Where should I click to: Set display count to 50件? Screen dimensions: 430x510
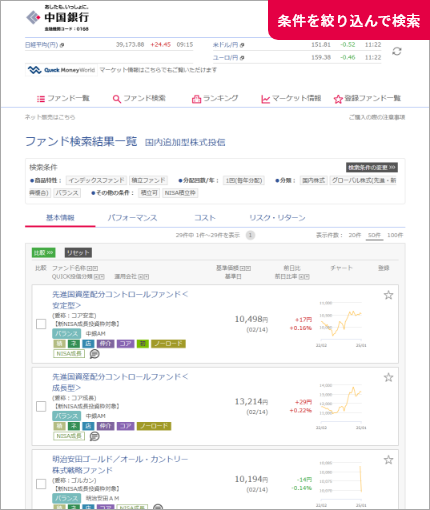pyautogui.click(x=374, y=235)
